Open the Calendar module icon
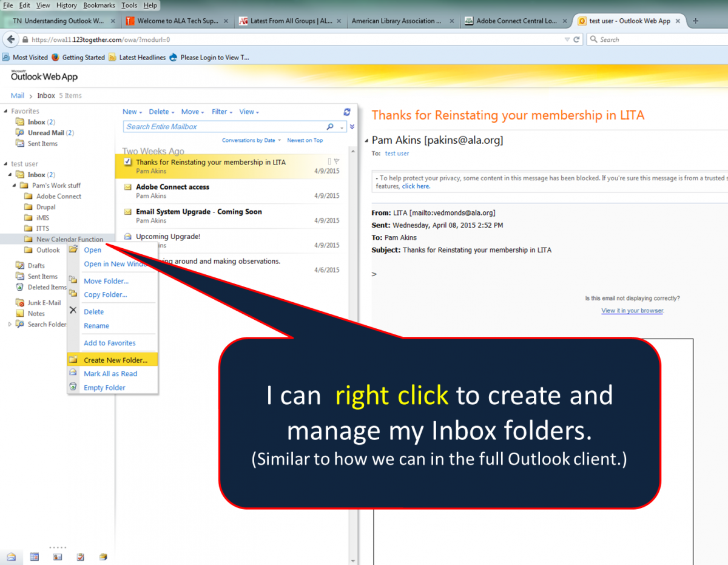728x565 pixels. point(35,557)
